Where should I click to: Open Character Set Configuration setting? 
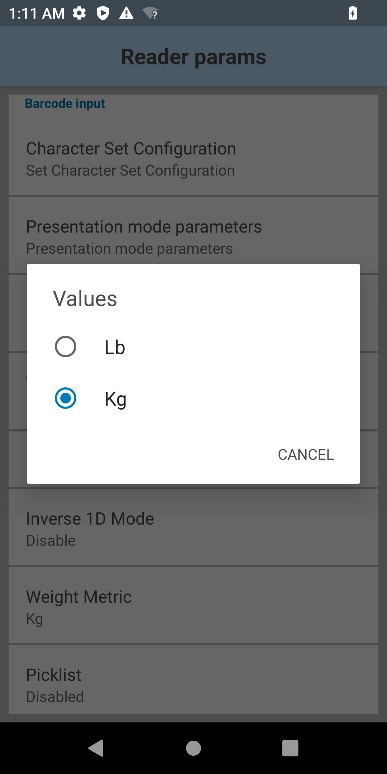[x=194, y=158]
